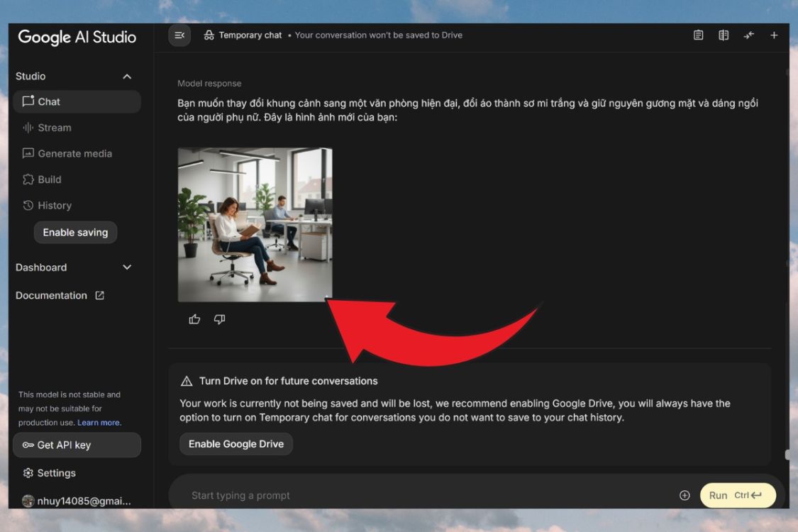Open the nhuy14085 account menu
798x532 pixels.
(x=77, y=501)
